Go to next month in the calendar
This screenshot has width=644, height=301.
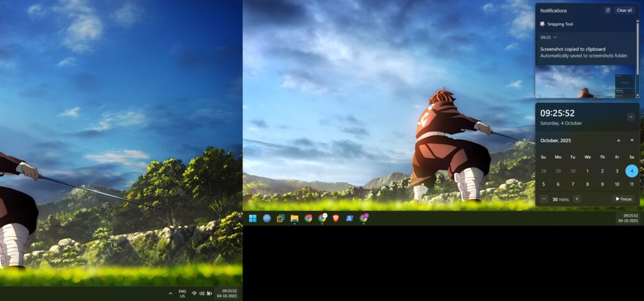click(631, 140)
